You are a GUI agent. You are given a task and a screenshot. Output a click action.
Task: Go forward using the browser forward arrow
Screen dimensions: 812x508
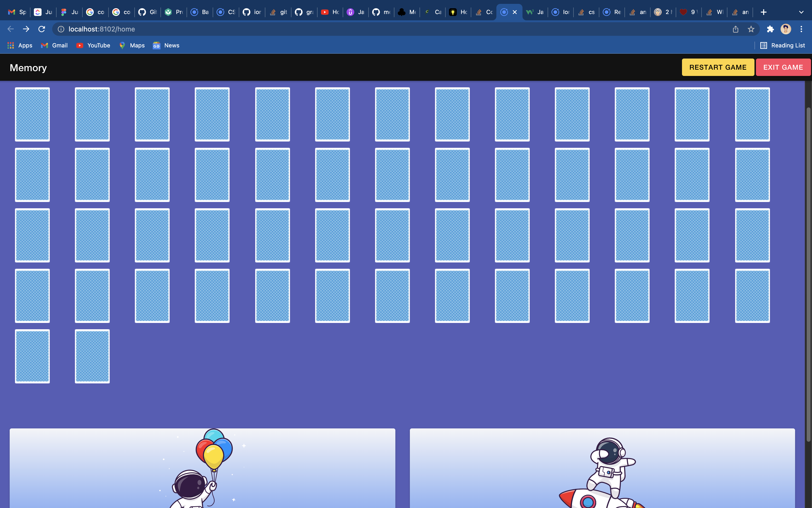tap(26, 29)
